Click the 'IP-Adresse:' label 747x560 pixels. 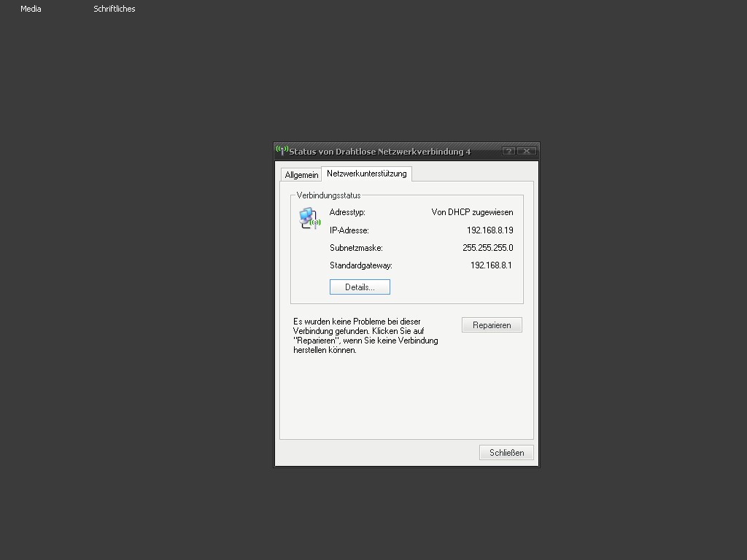349,230
